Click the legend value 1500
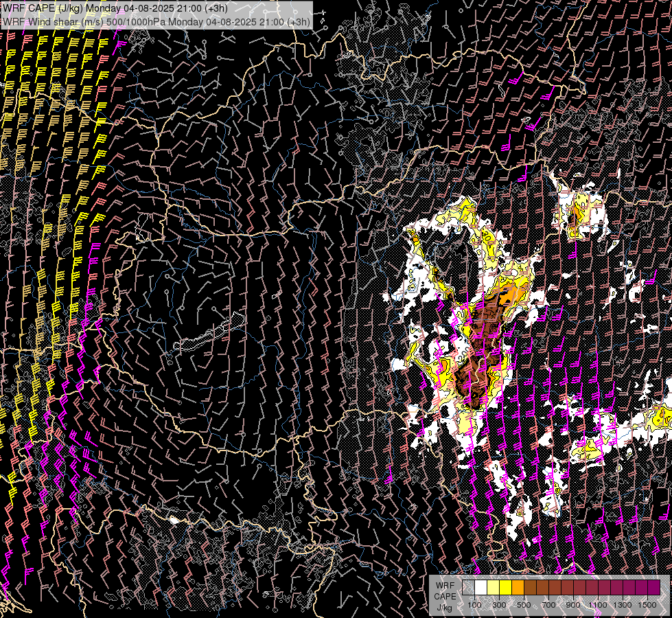 click(647, 605)
